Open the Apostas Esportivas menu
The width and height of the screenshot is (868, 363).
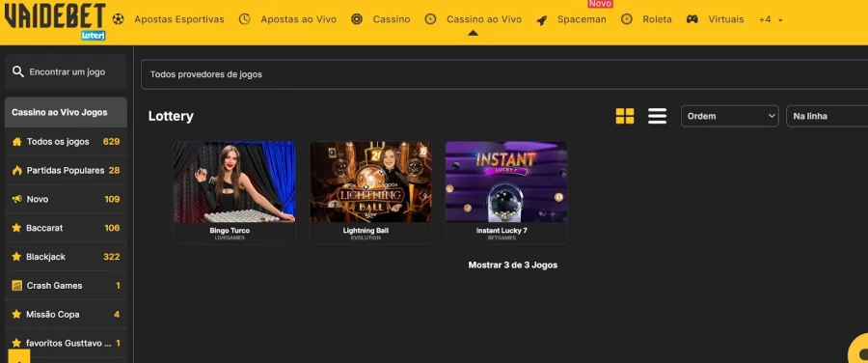coord(179,19)
